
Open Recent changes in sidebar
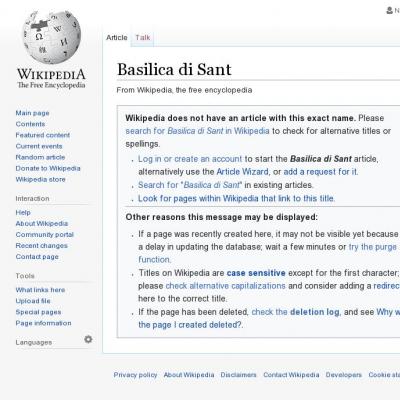(41, 245)
